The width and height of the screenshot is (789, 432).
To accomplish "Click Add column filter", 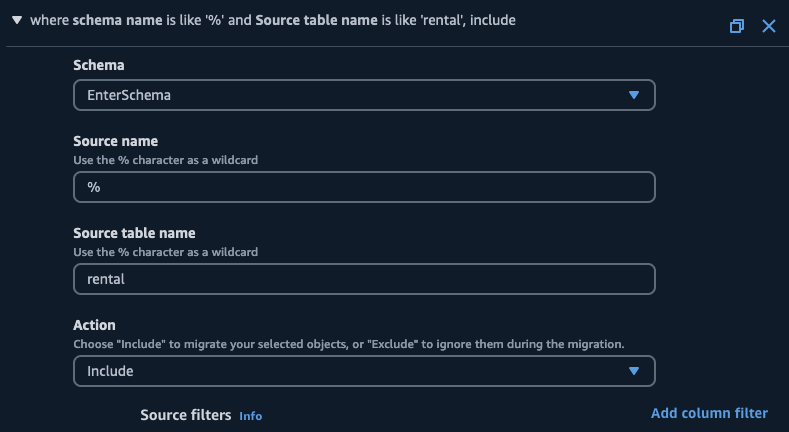I will point(709,413).
